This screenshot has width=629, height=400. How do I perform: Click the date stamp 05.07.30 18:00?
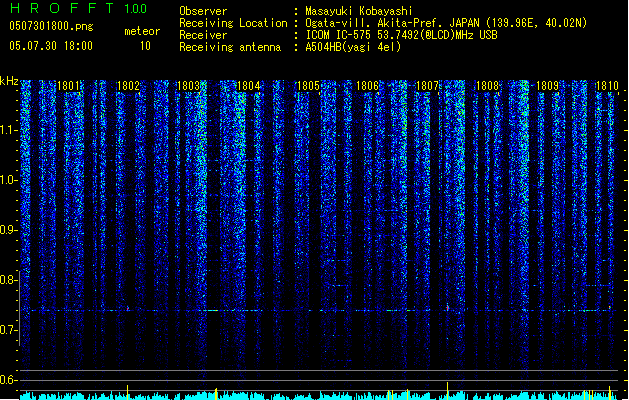click(x=51, y=46)
